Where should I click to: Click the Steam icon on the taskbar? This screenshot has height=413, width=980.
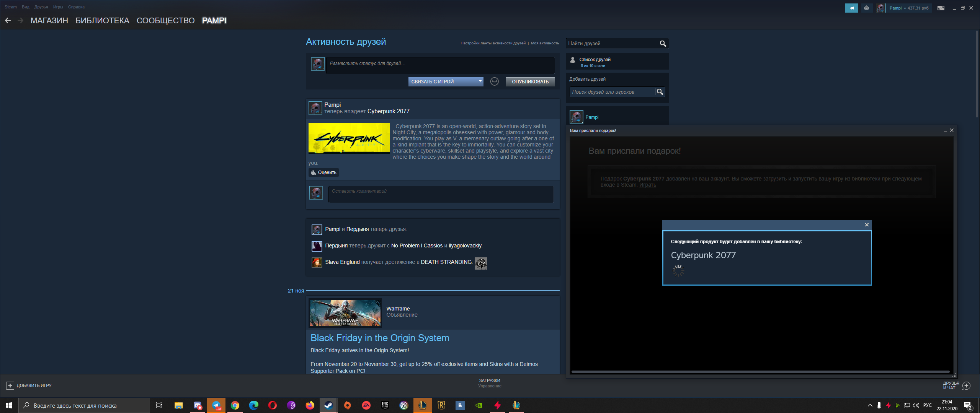coord(329,405)
